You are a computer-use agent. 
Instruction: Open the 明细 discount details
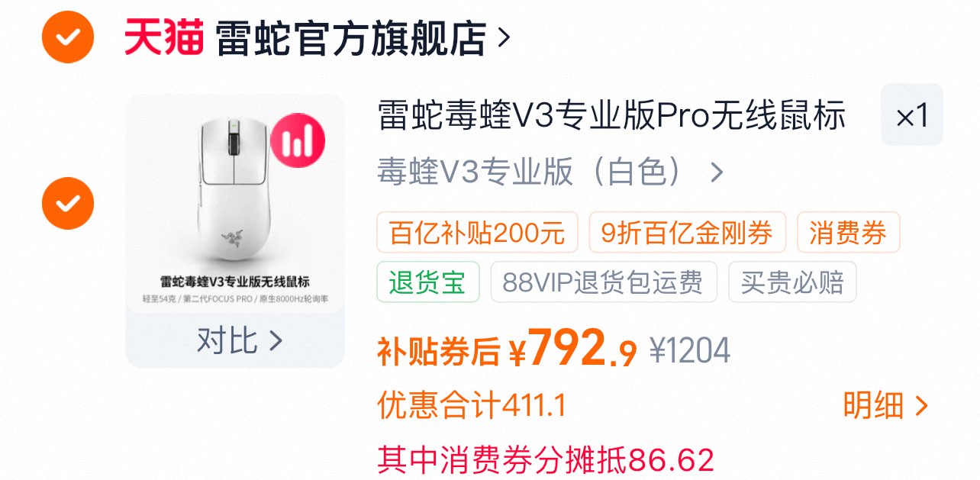(x=885, y=406)
